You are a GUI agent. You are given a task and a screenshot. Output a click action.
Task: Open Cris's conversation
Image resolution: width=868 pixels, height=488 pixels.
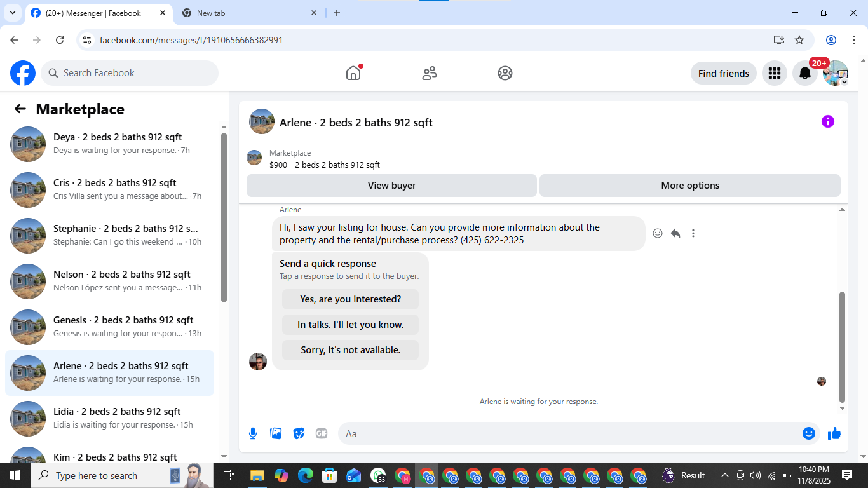tap(109, 190)
